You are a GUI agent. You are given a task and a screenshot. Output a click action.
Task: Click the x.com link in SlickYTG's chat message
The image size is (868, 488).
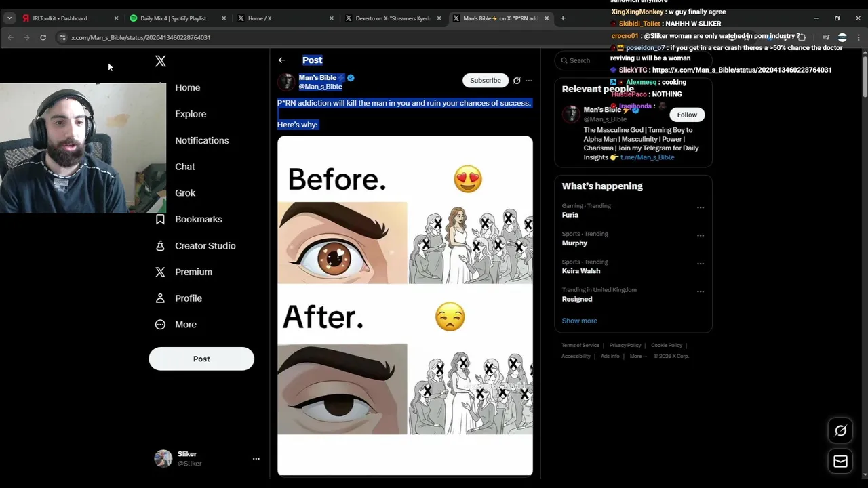pyautogui.click(x=742, y=70)
